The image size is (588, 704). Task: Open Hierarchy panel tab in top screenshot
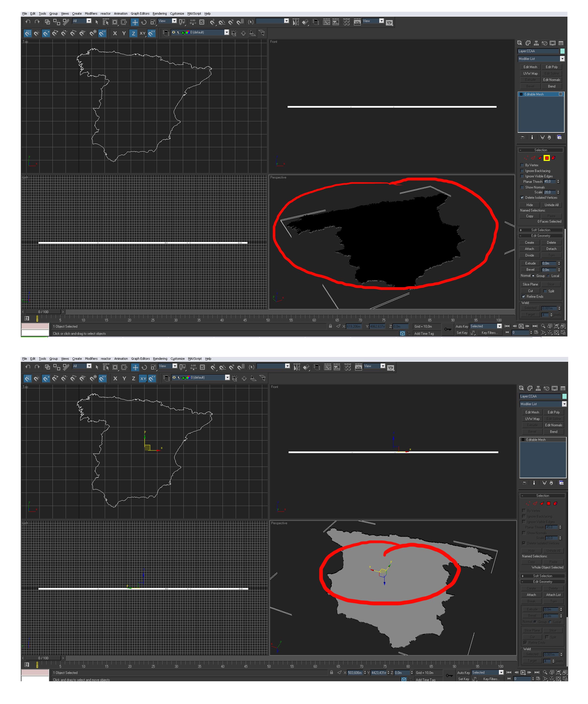536,43
